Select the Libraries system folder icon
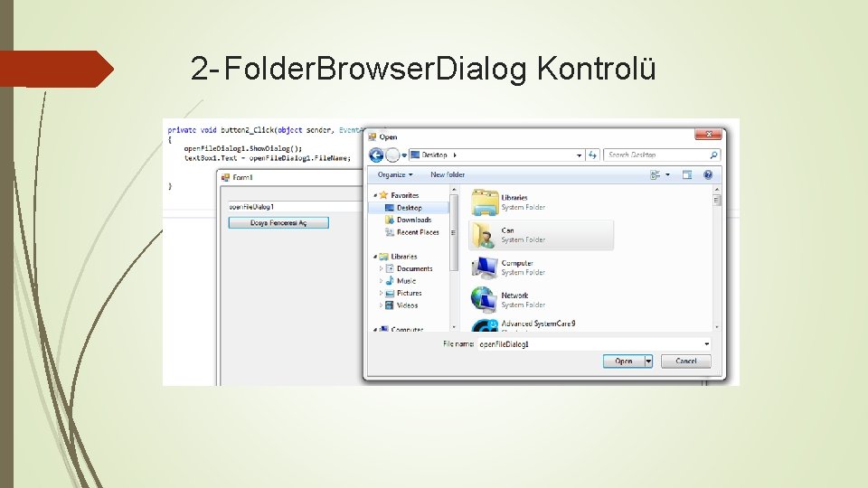The image size is (868, 488). click(x=485, y=202)
